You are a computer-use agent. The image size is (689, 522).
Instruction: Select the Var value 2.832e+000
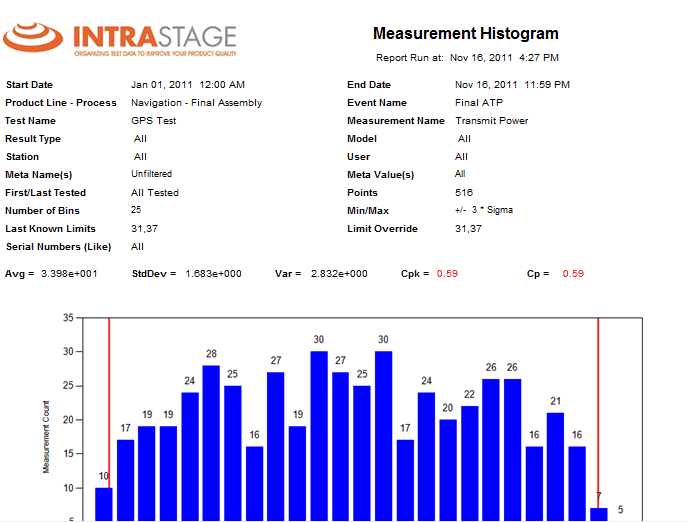[x=339, y=273]
